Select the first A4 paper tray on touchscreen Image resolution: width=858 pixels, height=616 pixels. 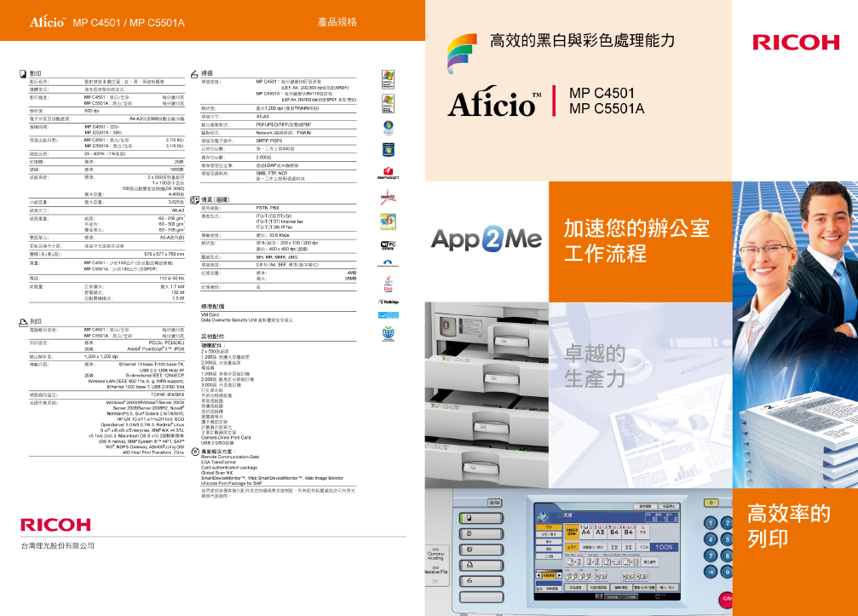[588, 533]
